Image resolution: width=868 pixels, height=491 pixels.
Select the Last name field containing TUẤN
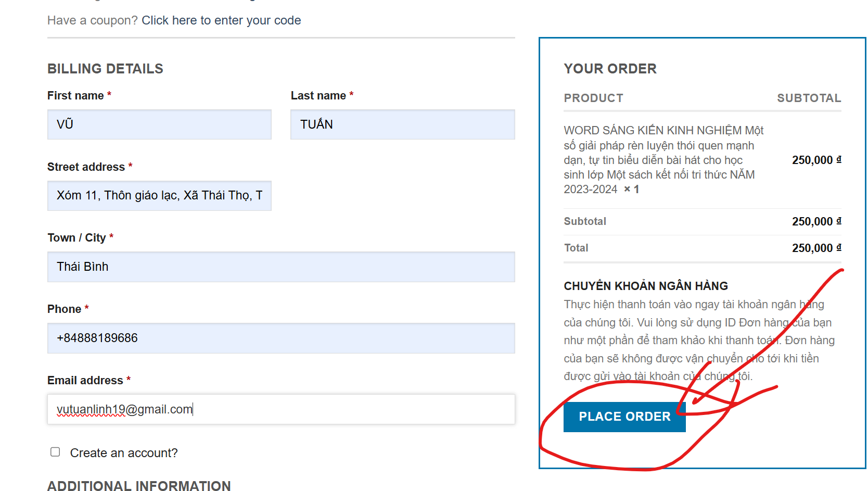tap(403, 124)
